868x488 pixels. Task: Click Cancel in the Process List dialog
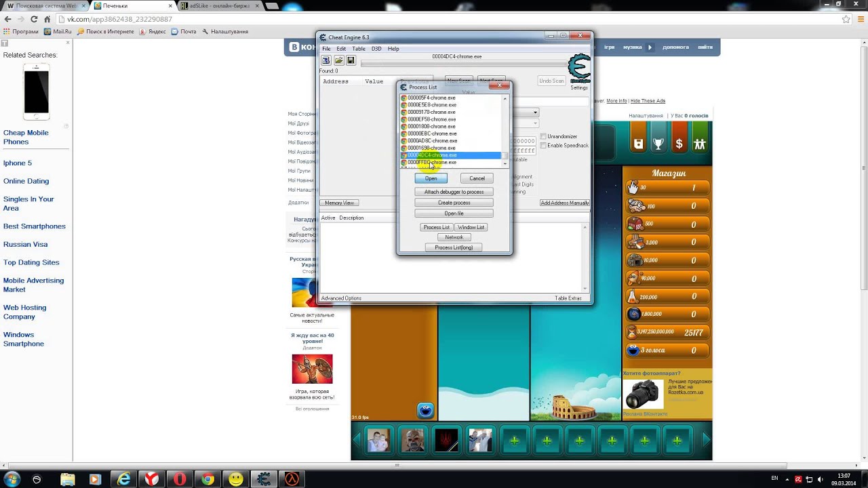(x=477, y=178)
